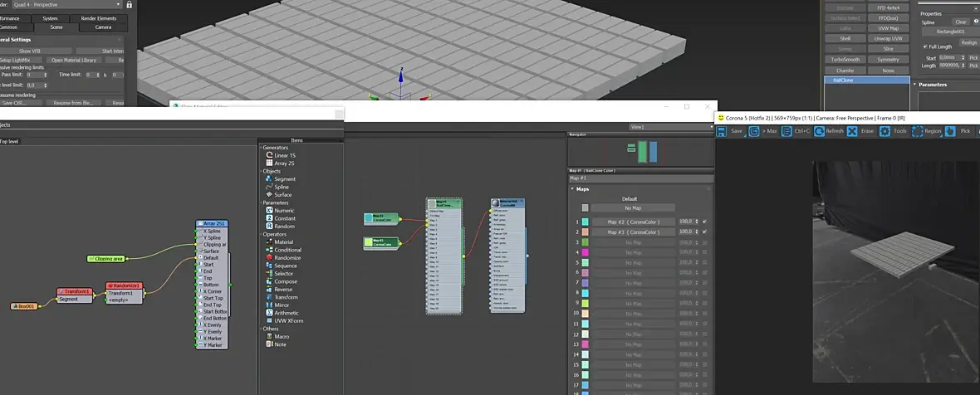This screenshot has width=980, height=395.
Task: Toggle the Full Length checkbox
Action: tap(926, 46)
